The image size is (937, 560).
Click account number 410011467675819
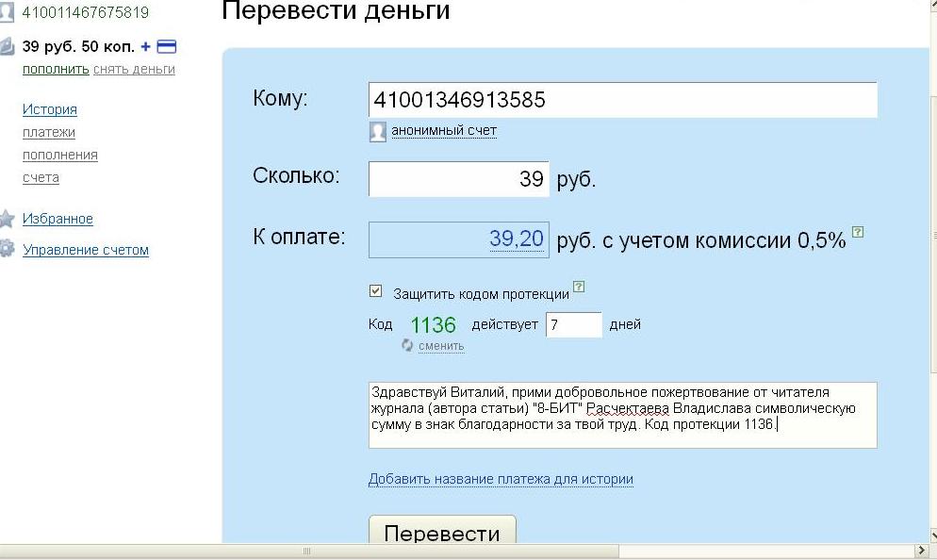86,12
